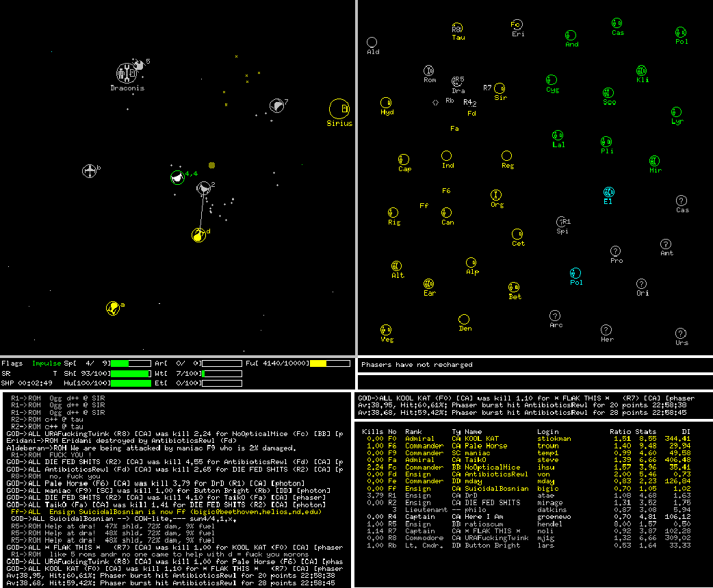Select Bet planet on galactic map
The height and width of the screenshot is (588, 713).
click(514, 287)
